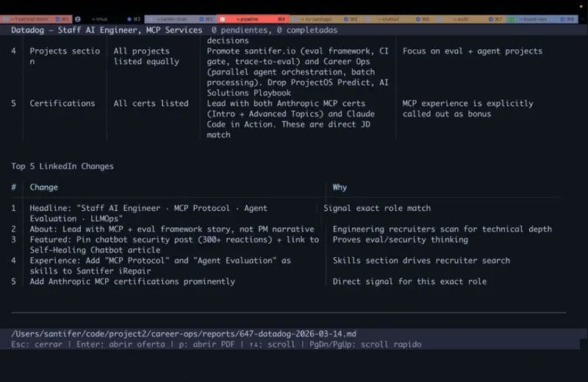Click 'Lead with both Anthropic MCP certs' cell
Screen dimensions: 588x382
click(x=290, y=119)
